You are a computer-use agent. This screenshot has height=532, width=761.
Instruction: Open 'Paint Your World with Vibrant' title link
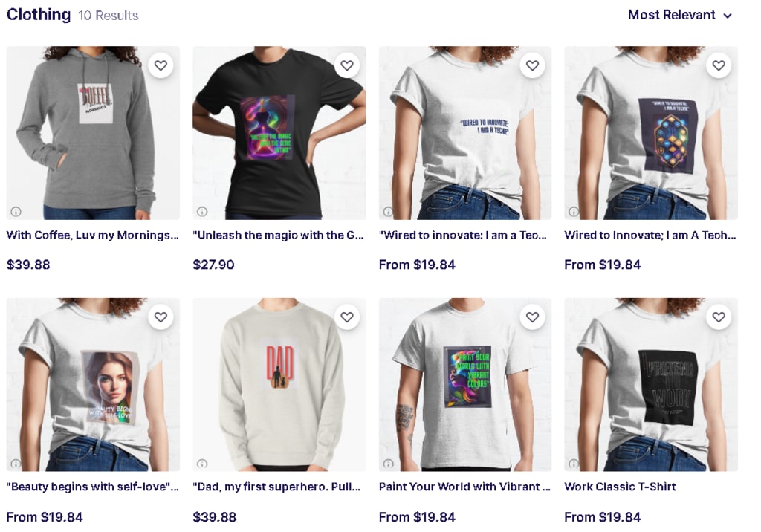tap(464, 487)
